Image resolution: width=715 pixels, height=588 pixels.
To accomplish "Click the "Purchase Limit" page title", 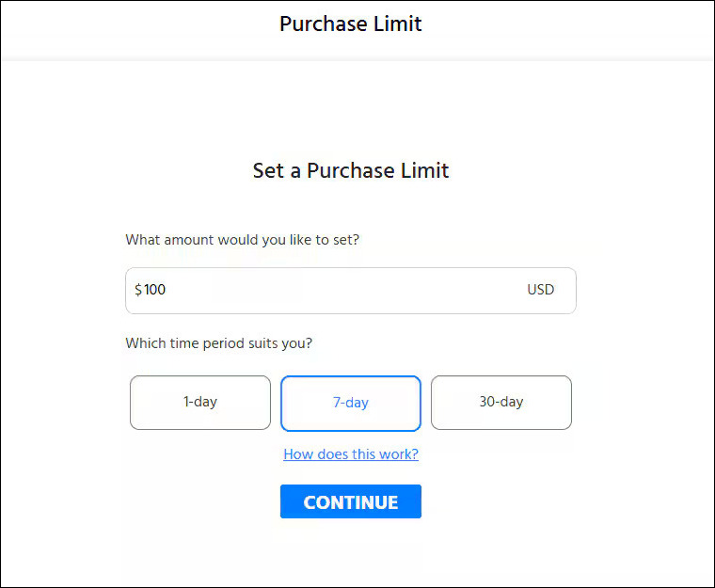I will pos(351,24).
